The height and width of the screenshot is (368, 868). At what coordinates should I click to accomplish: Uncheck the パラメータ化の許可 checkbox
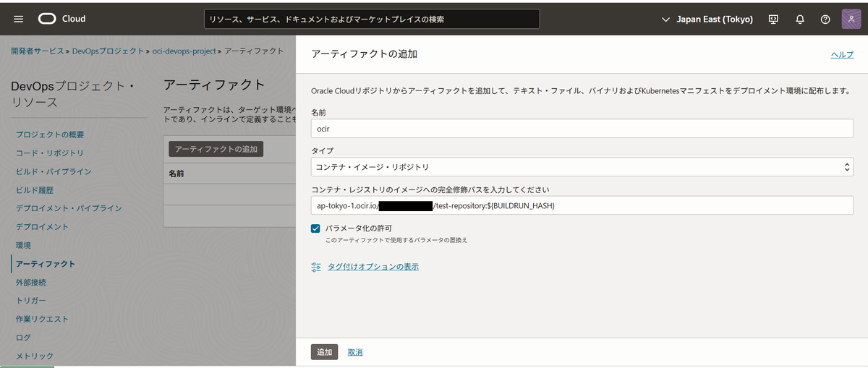tap(315, 228)
